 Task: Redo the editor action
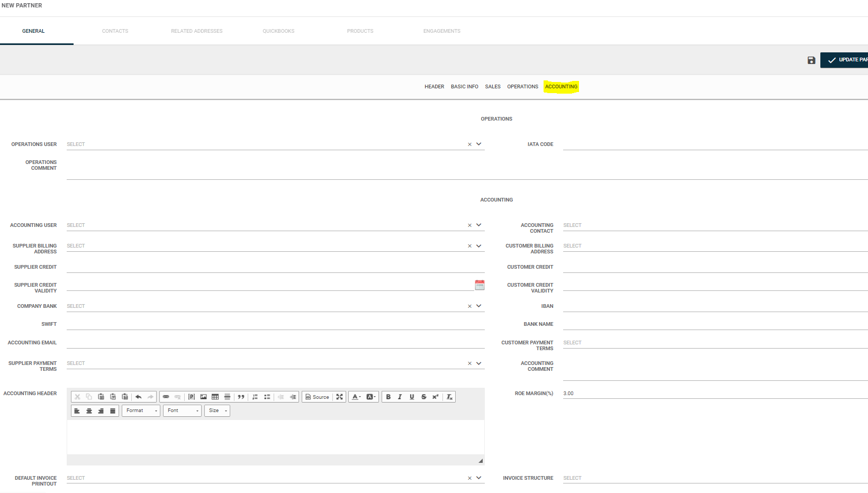click(x=150, y=397)
